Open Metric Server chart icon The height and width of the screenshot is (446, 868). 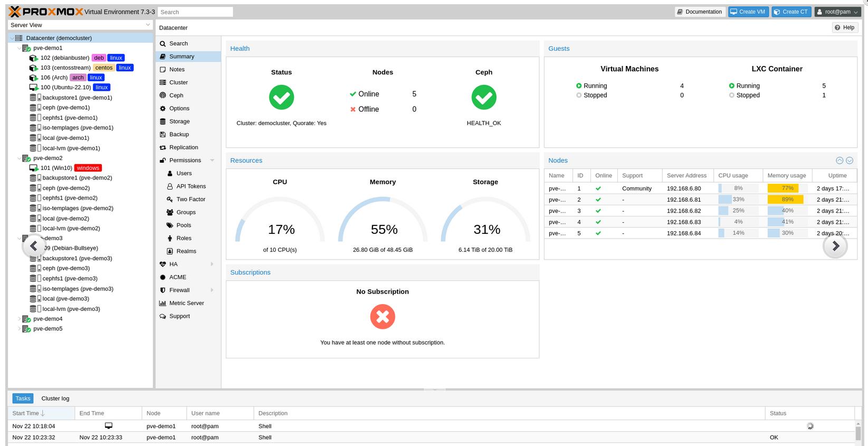point(163,303)
